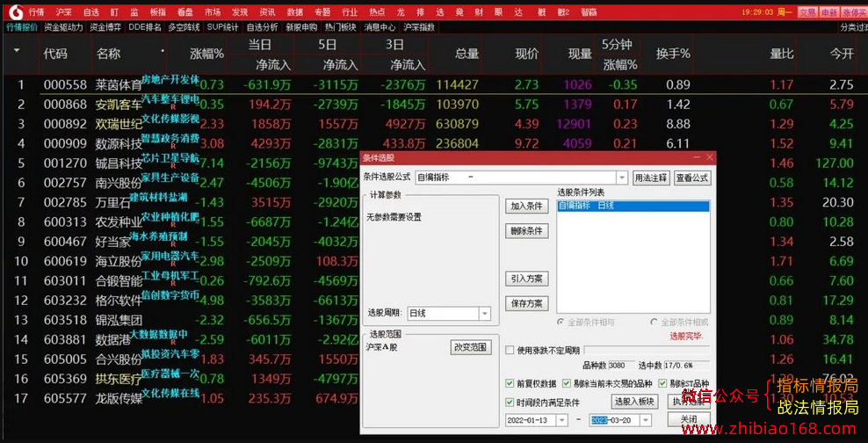
Task: Click the 查看公式 button
Action: click(x=692, y=178)
